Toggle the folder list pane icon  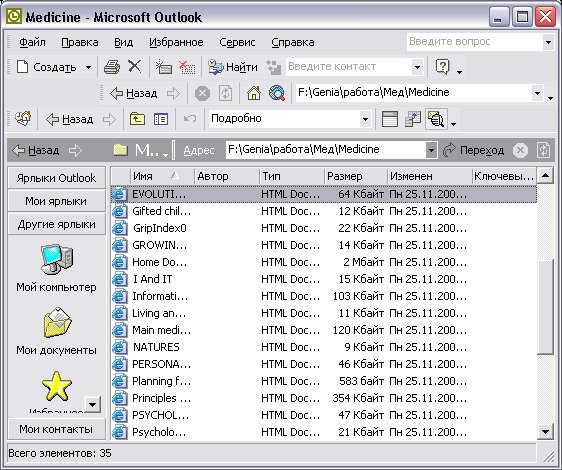(x=161, y=119)
